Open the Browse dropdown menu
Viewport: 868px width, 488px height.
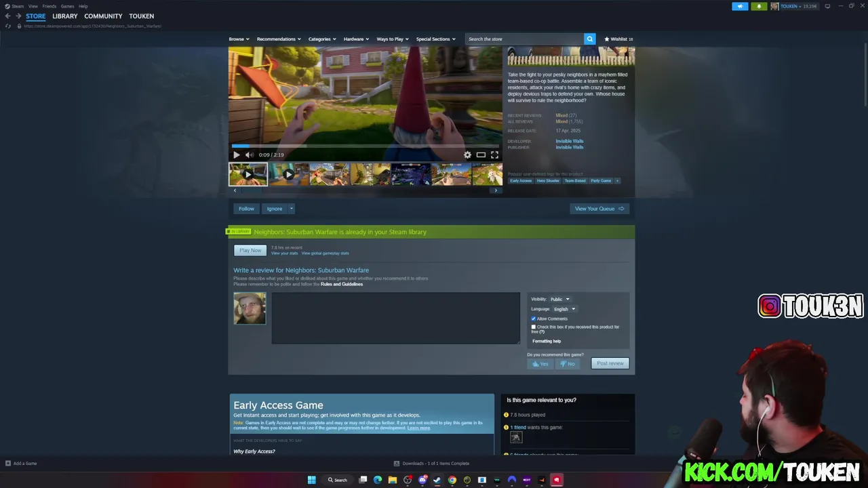(239, 39)
